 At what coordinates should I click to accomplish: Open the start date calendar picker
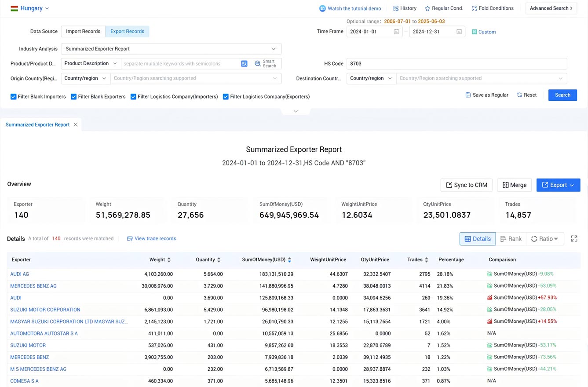(x=396, y=31)
